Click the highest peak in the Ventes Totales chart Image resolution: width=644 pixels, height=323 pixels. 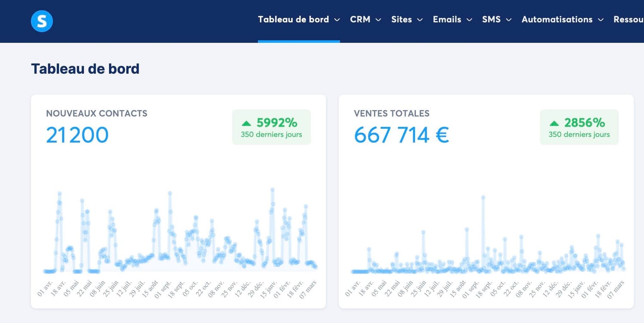point(483,197)
